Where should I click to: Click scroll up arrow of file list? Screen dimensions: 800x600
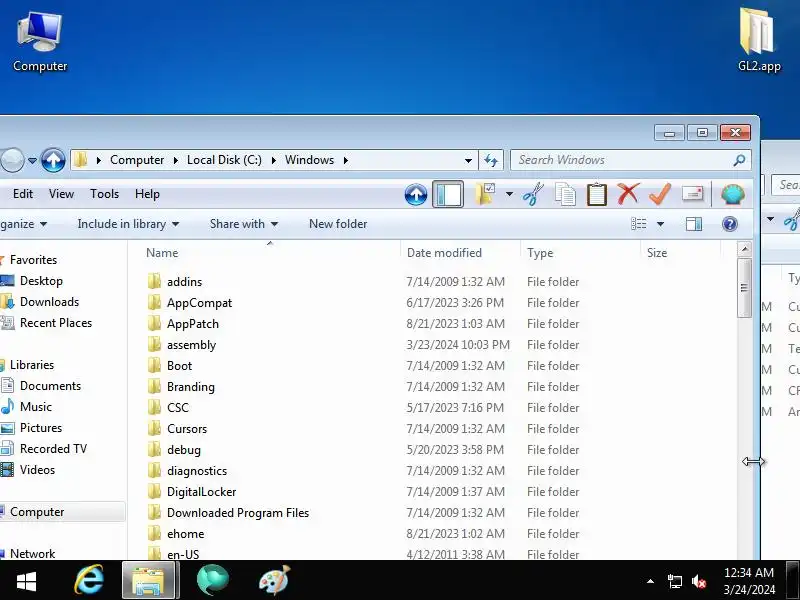744,249
